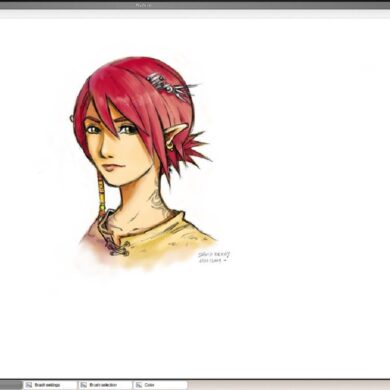Click the window title in title bar

(144, 5)
